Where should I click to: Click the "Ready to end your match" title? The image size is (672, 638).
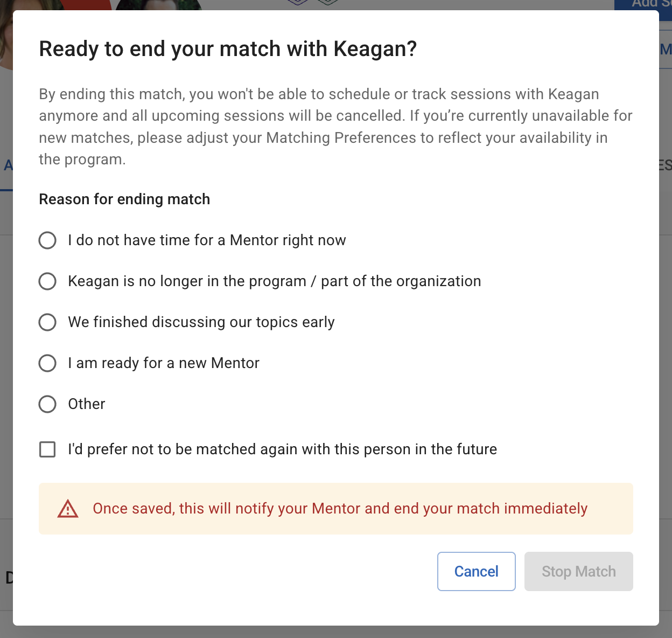click(x=228, y=49)
